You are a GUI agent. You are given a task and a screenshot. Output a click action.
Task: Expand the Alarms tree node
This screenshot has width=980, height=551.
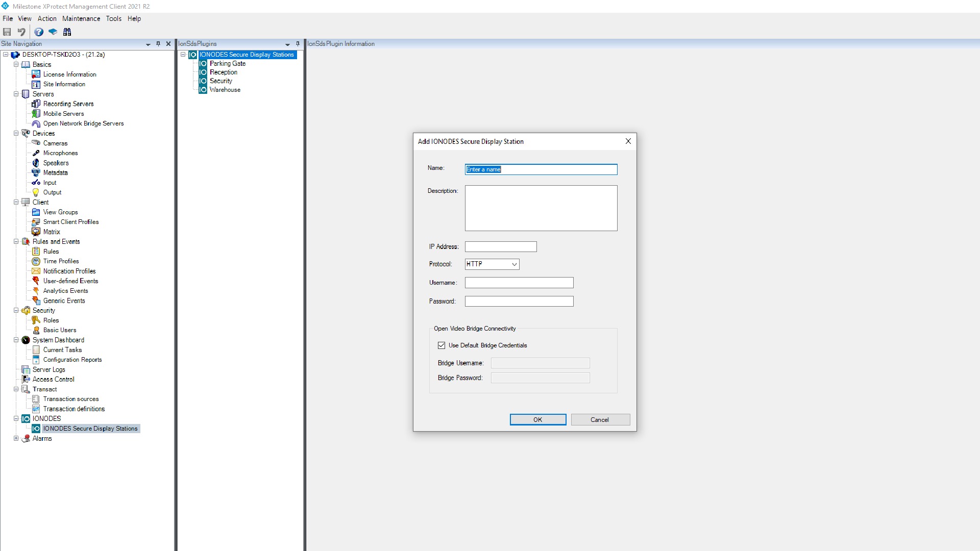coord(16,439)
